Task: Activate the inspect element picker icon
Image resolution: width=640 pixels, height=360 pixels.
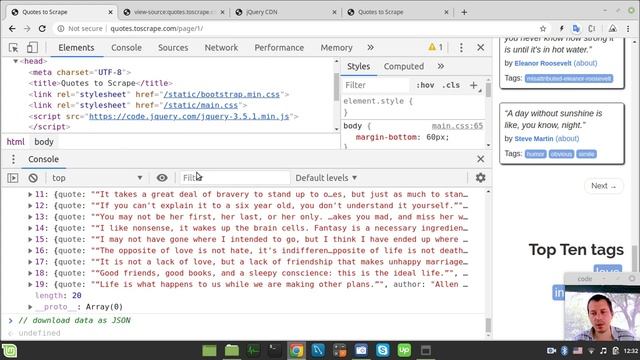Action: click(13, 48)
